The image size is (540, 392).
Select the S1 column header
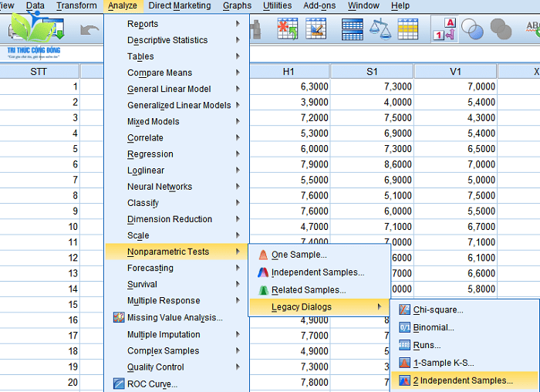pyautogui.click(x=372, y=71)
